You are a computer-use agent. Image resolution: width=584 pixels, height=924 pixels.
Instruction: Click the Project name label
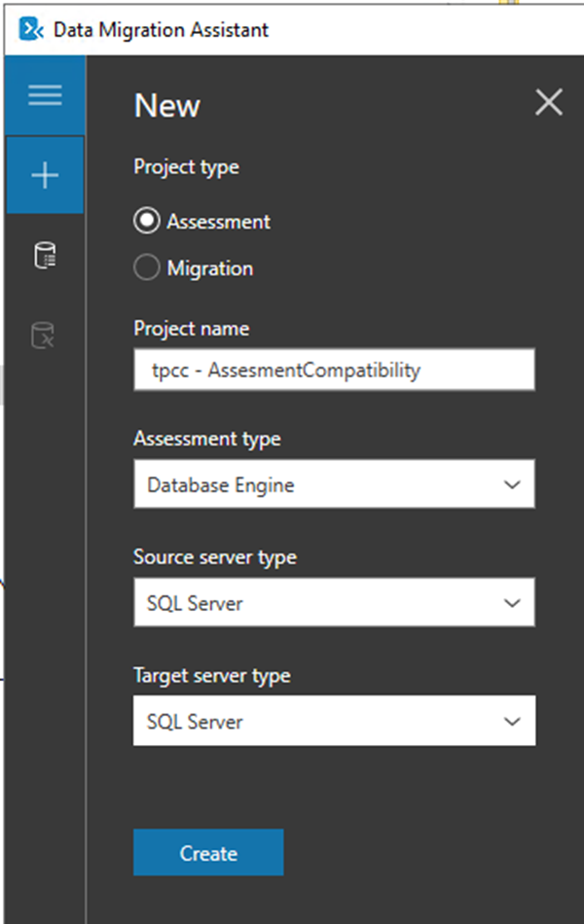click(x=191, y=329)
